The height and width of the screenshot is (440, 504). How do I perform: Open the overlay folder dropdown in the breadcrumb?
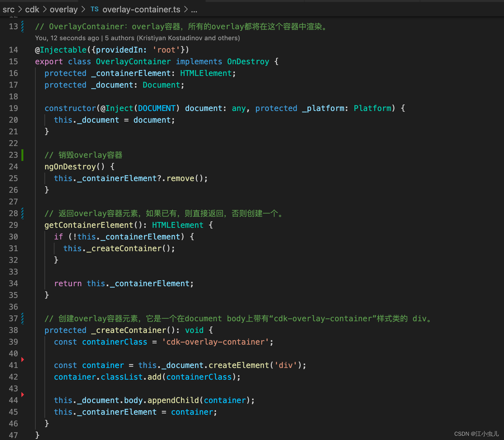[64, 9]
